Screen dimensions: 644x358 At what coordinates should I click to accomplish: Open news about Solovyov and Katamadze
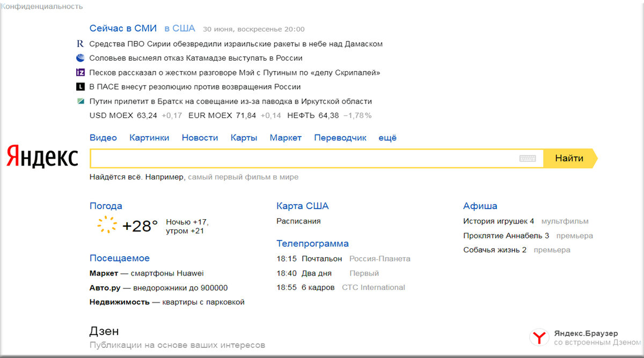(x=196, y=58)
